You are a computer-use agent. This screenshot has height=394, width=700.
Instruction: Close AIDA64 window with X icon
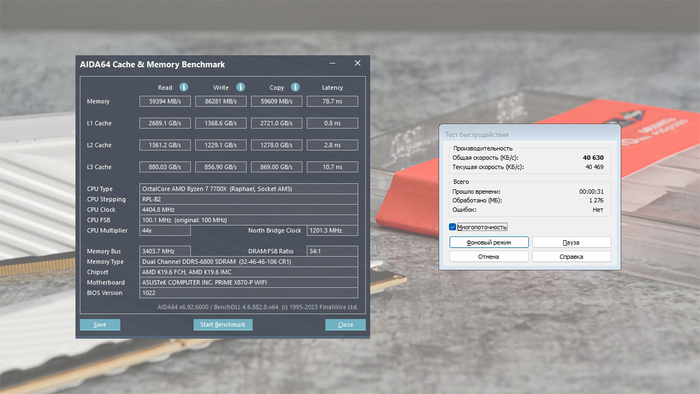[x=358, y=63]
